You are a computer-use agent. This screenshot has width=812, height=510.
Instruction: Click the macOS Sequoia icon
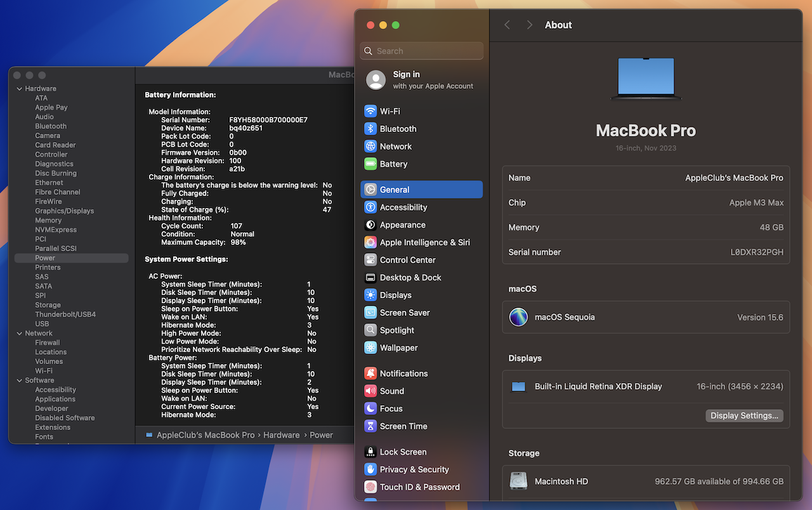pos(518,317)
